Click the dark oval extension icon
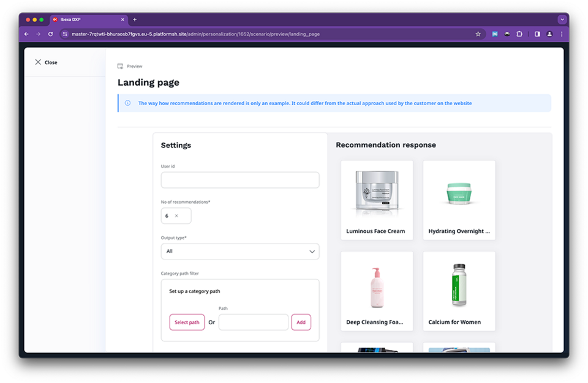Screen dimensions: 588x383 coord(507,34)
